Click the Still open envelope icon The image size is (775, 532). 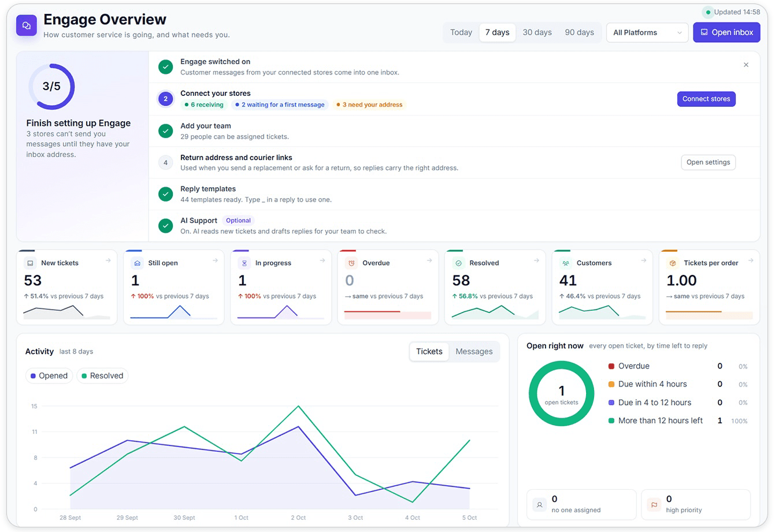137,263
